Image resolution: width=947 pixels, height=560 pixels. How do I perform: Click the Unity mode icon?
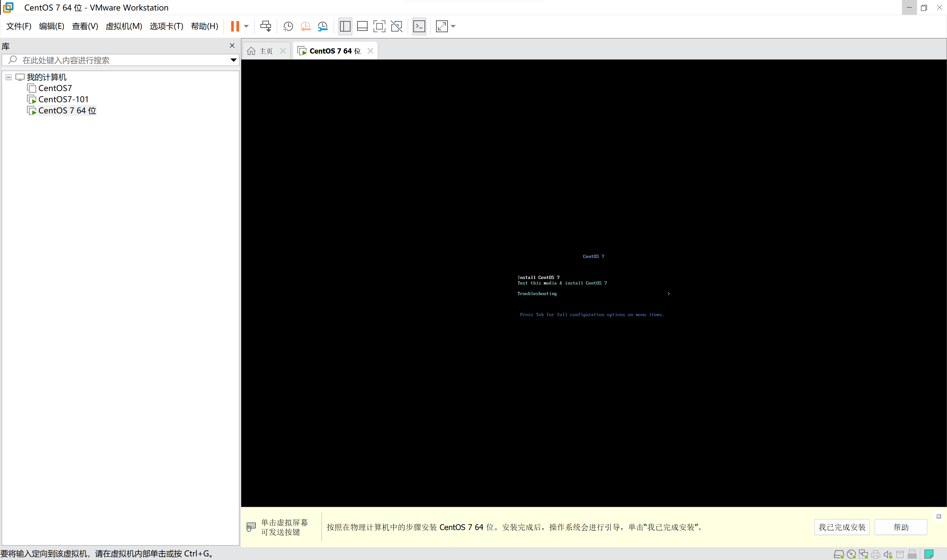click(x=396, y=26)
